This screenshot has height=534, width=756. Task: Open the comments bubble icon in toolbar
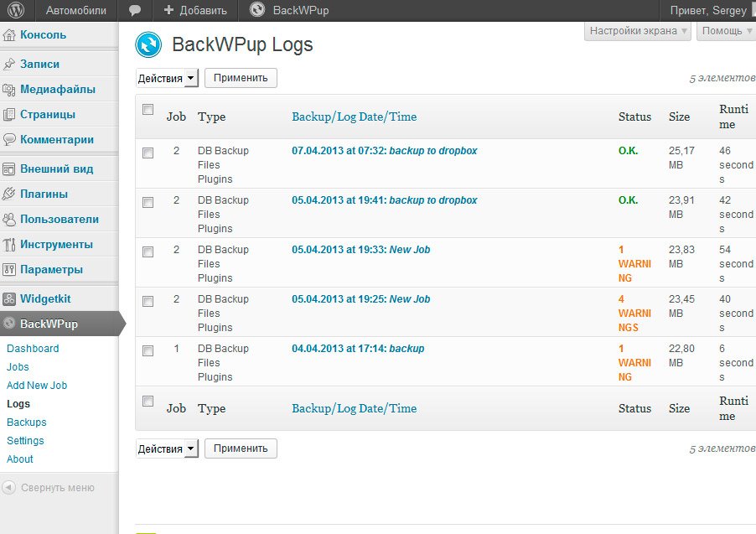pos(134,10)
